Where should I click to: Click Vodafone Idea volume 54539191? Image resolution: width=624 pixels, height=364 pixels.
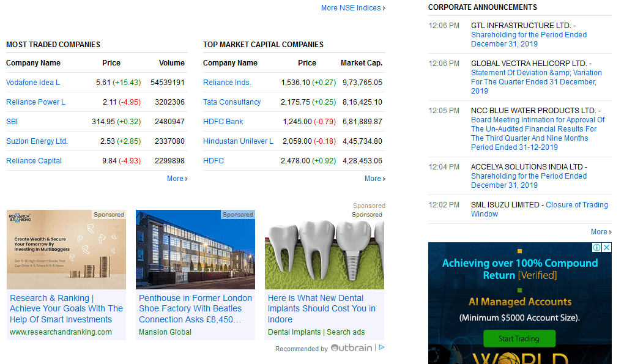167,83
